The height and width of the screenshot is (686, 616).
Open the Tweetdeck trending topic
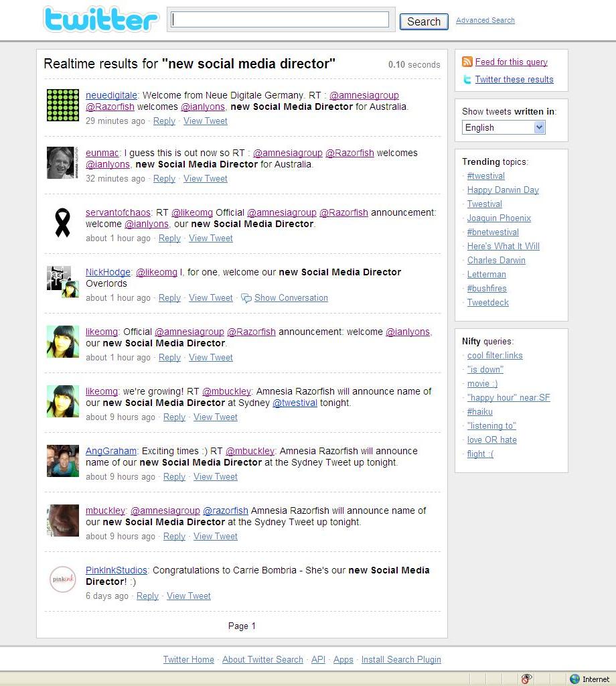[488, 302]
